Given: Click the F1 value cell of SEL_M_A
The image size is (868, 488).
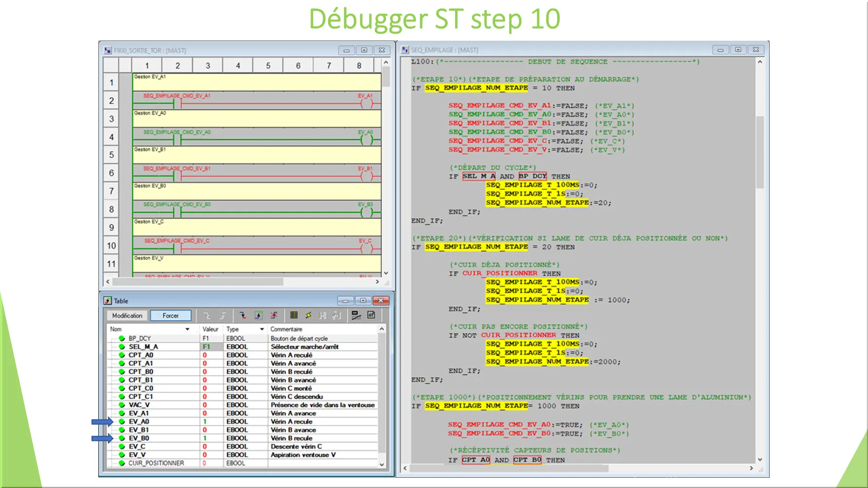Looking at the screenshot, I should click(x=207, y=346).
